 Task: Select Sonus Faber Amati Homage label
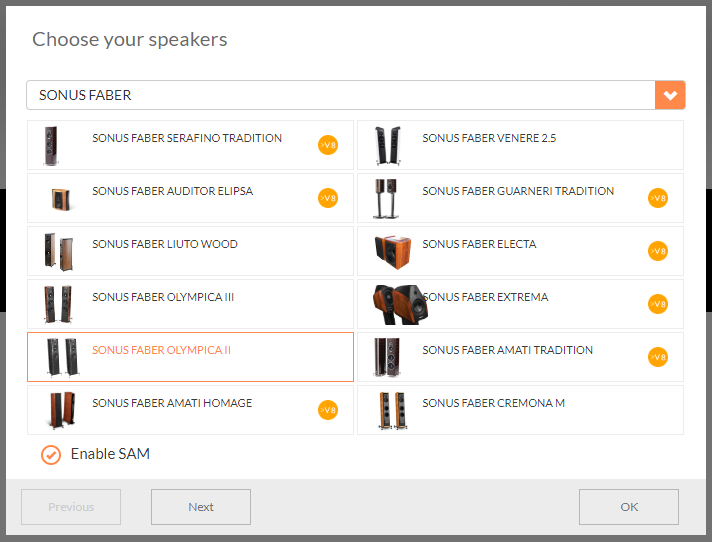(172, 403)
